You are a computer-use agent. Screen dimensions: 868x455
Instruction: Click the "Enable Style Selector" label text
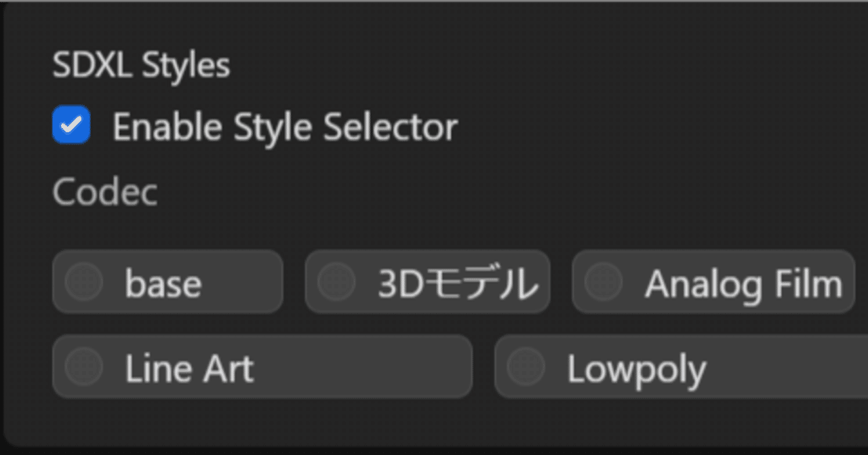pyautogui.click(x=285, y=127)
